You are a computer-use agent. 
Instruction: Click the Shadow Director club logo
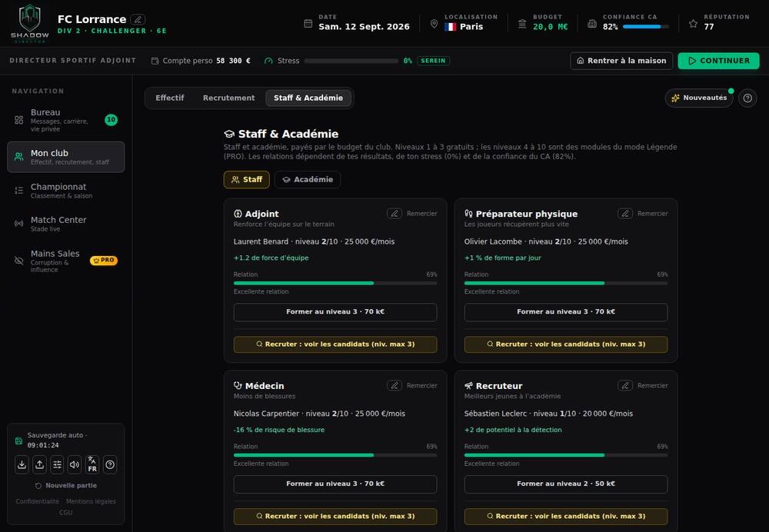point(30,23)
